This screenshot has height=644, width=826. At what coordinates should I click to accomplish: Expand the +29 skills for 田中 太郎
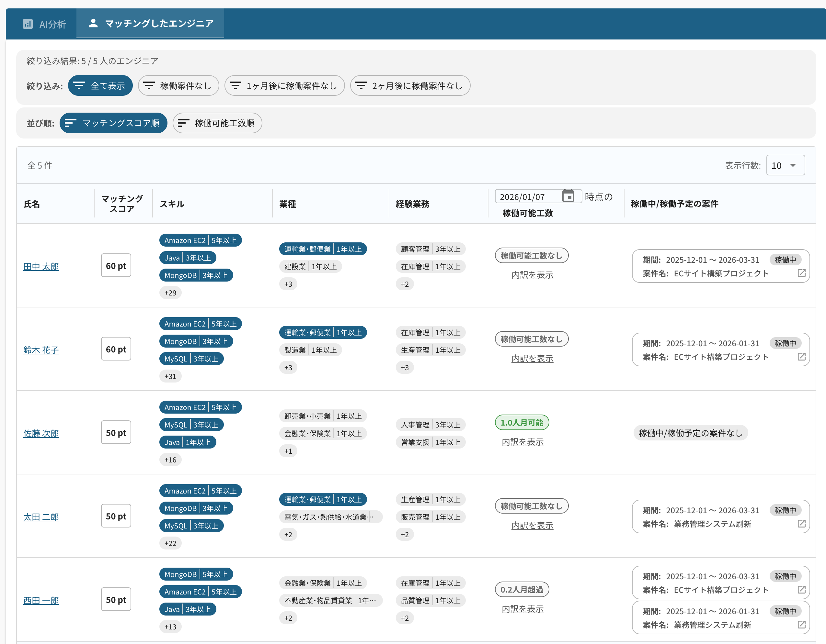[170, 293]
